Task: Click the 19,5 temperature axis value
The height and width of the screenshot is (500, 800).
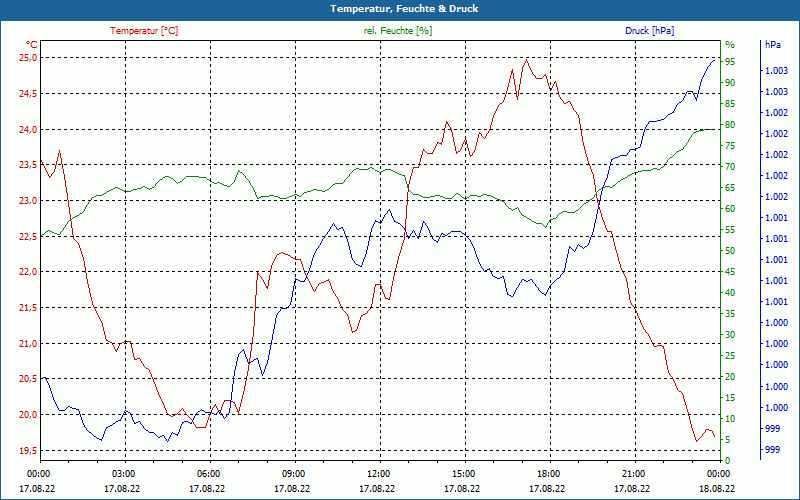Action: [x=29, y=450]
